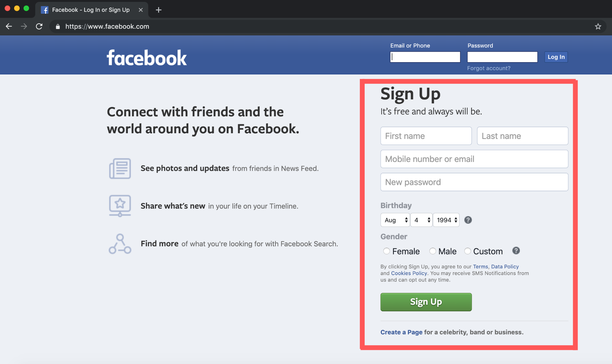The width and height of the screenshot is (612, 364).
Task: Select the Male radio button
Action: click(432, 251)
